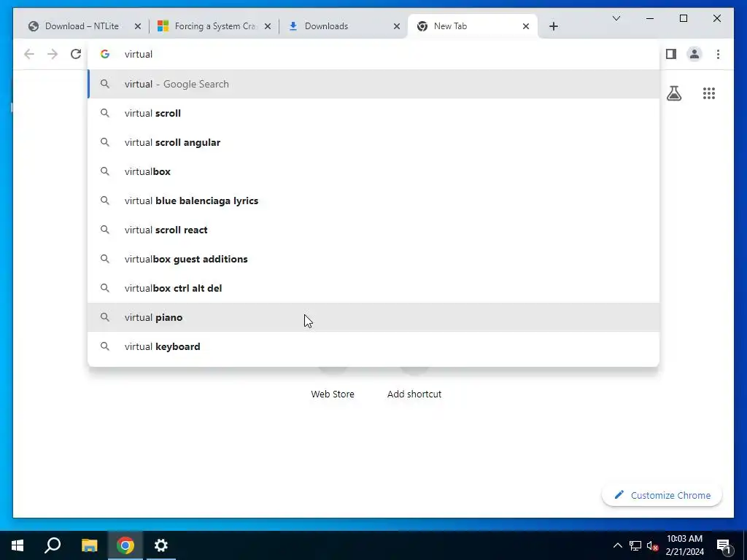Pick virtual scroll angular suggestion

pos(373,142)
